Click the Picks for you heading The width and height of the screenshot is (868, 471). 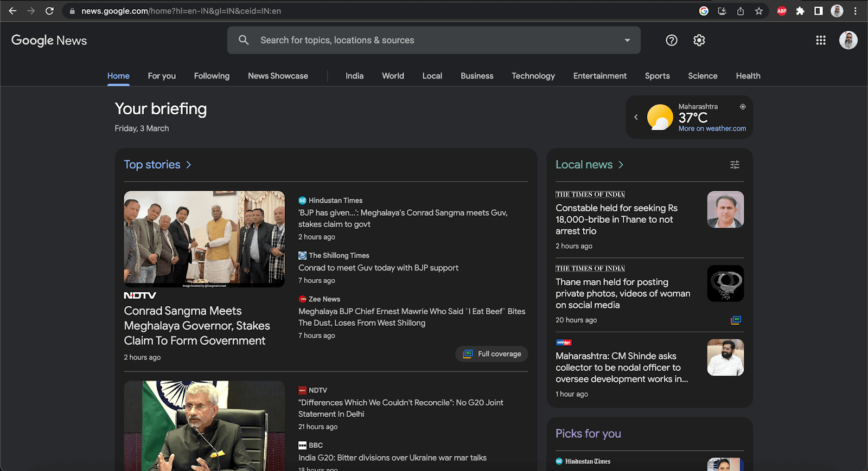[588, 434]
